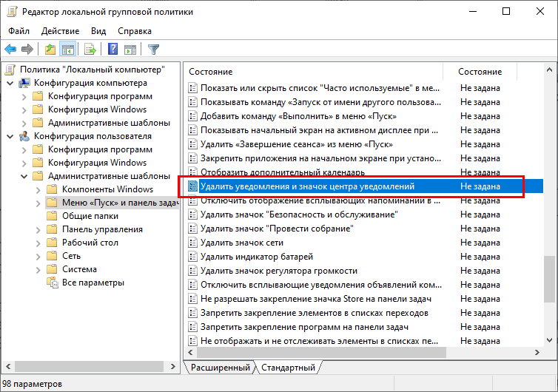Click the policy icon for Удалить индикатор батарей
Viewport: 558px width, 392px height.
pyautogui.click(x=192, y=257)
